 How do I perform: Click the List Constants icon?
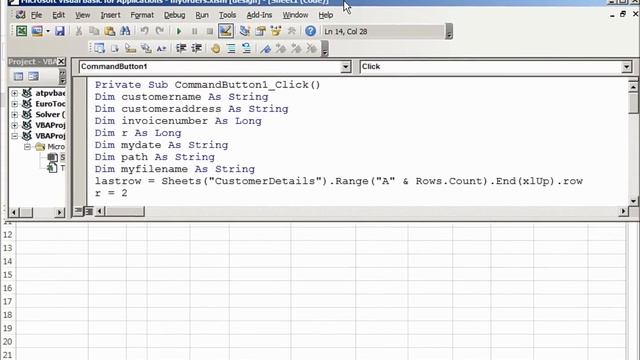[115, 49]
